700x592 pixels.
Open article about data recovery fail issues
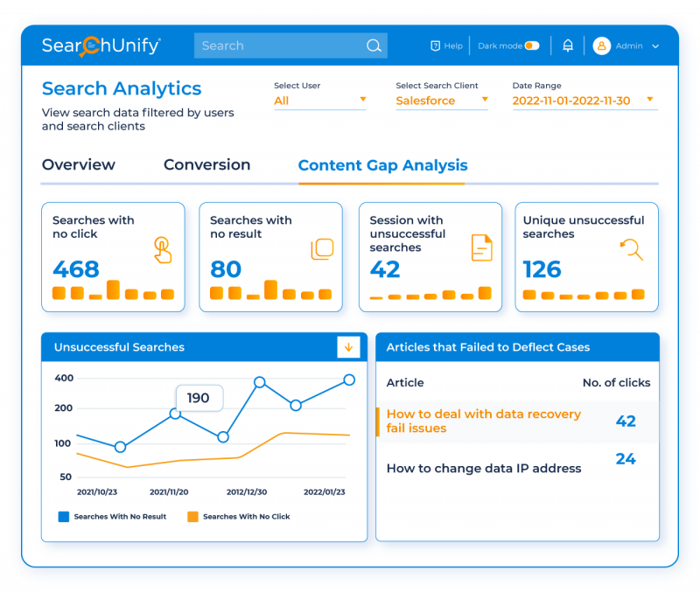point(484,421)
